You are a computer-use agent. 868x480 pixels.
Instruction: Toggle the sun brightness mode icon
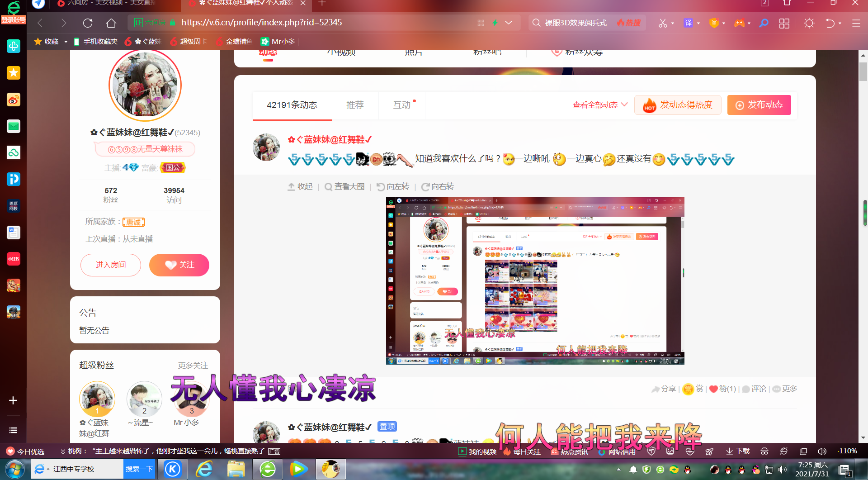click(x=809, y=23)
